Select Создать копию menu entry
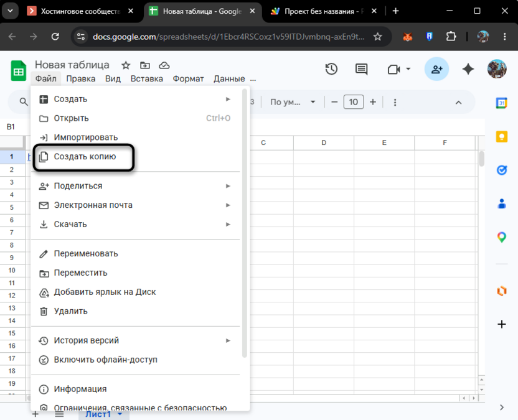Viewport: 518px width, 420px height. 135,157
